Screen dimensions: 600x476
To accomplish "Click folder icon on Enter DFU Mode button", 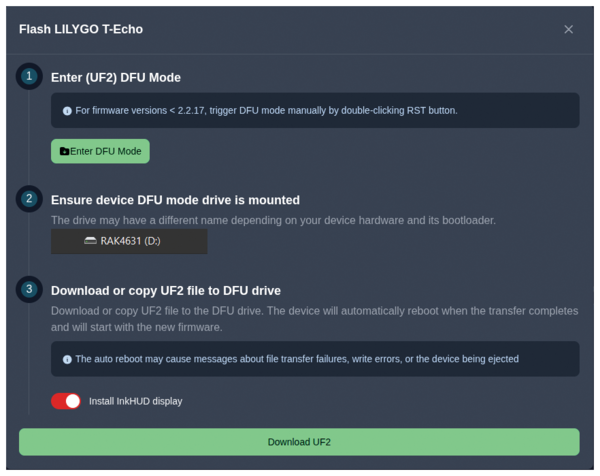I will (x=64, y=152).
